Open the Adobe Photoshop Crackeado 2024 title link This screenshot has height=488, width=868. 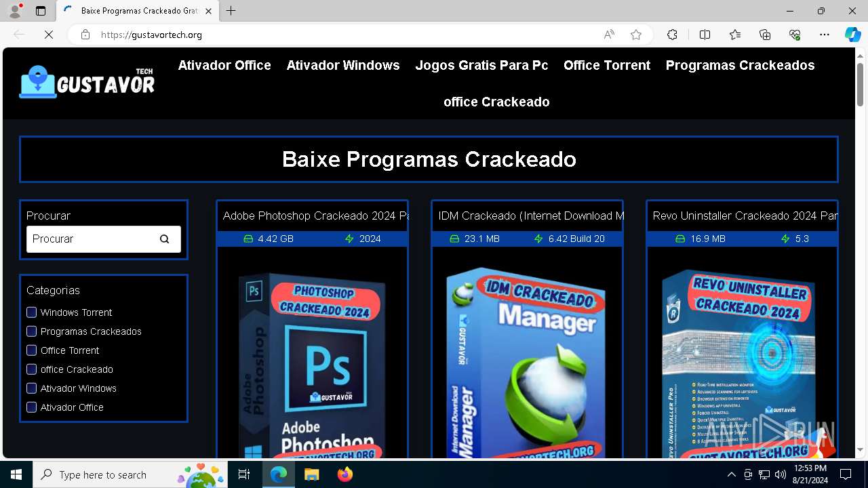pos(315,216)
